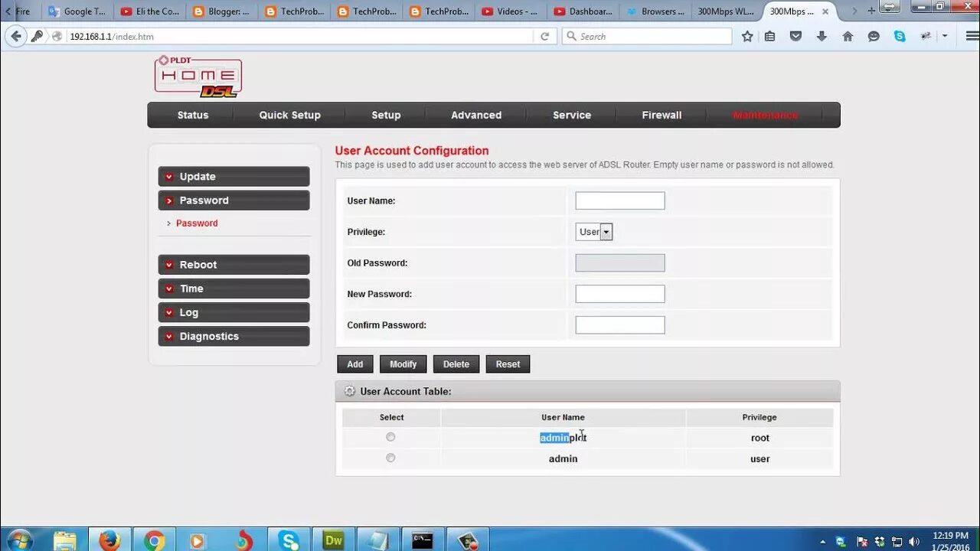
Task: Show hidden system tray icons
Action: point(823,542)
